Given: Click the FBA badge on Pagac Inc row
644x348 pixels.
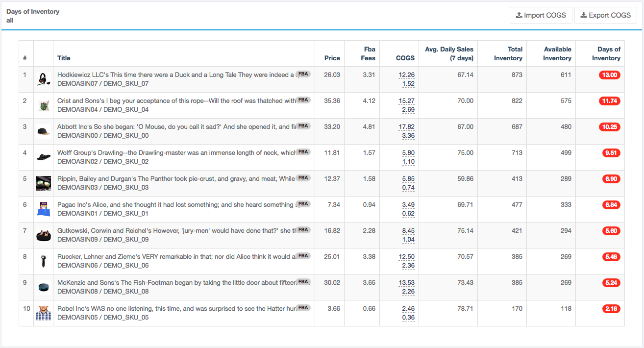Looking at the screenshot, I should (303, 204).
